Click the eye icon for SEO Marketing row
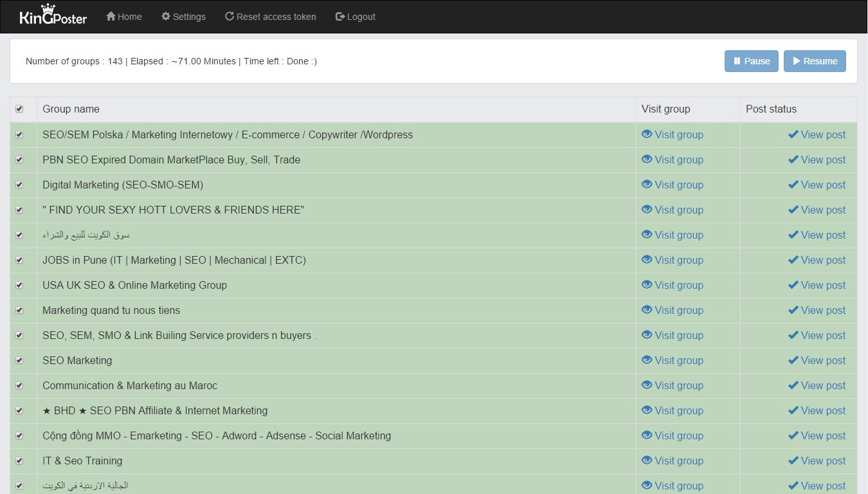This screenshot has width=868, height=494. 647,360
